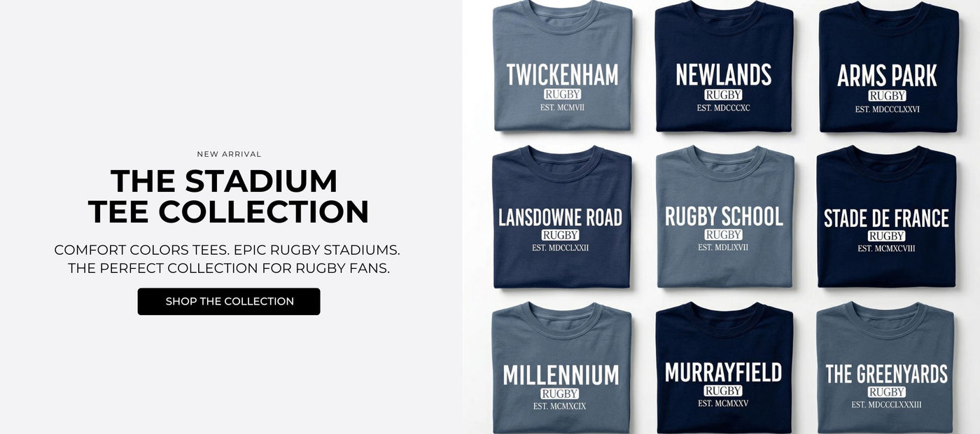
Task: Open the Lansdowne Road tee
Action: [562, 217]
